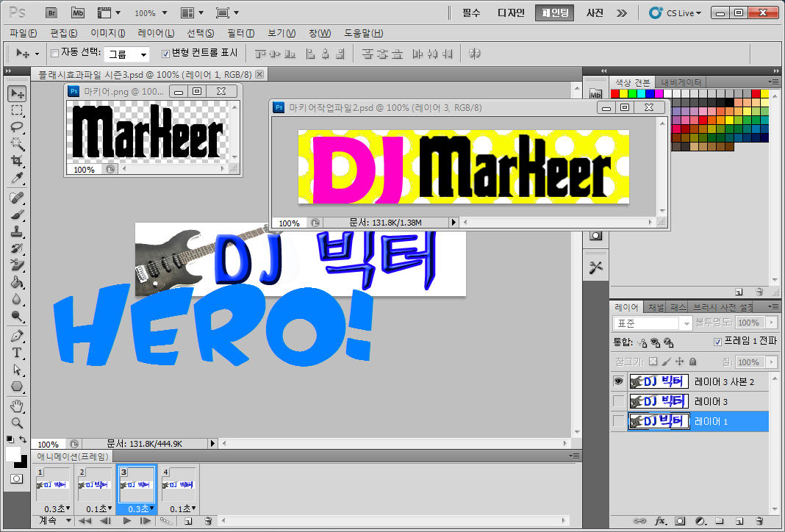Open Mini Bridge from top bar

click(78, 13)
